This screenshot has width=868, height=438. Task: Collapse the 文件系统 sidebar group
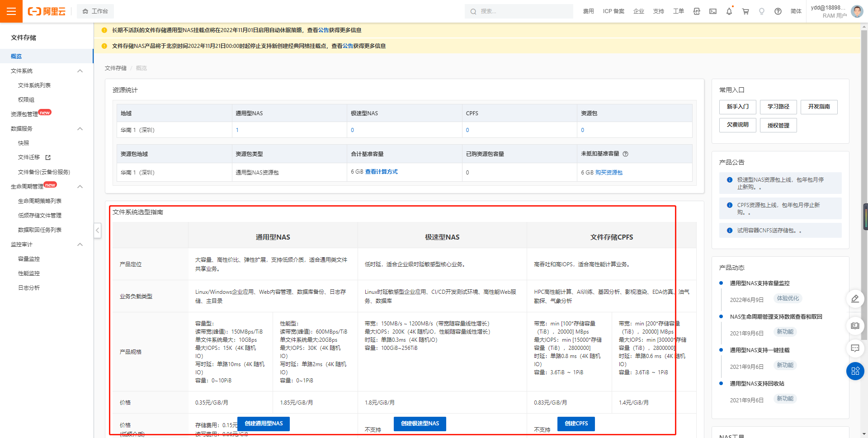tap(80, 71)
